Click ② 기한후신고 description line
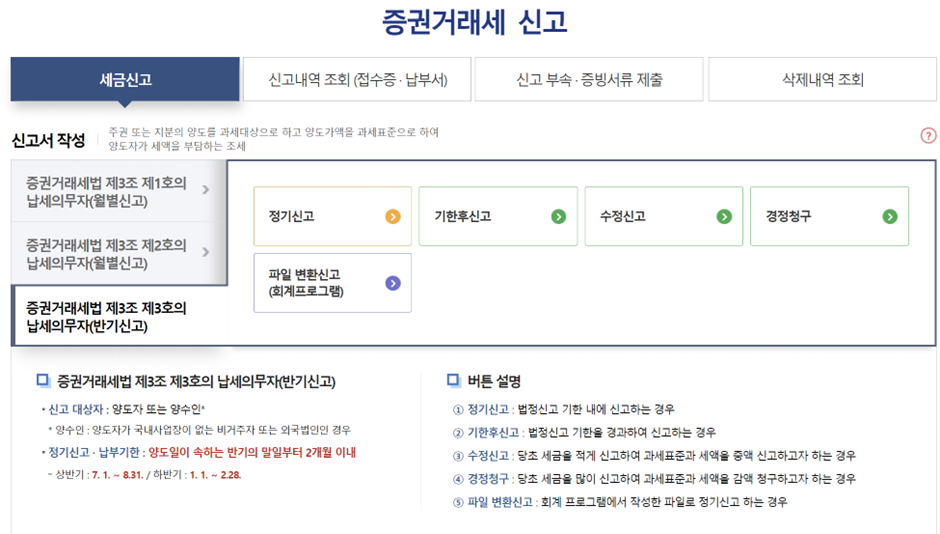The height and width of the screenshot is (534, 940). pyautogui.click(x=584, y=433)
